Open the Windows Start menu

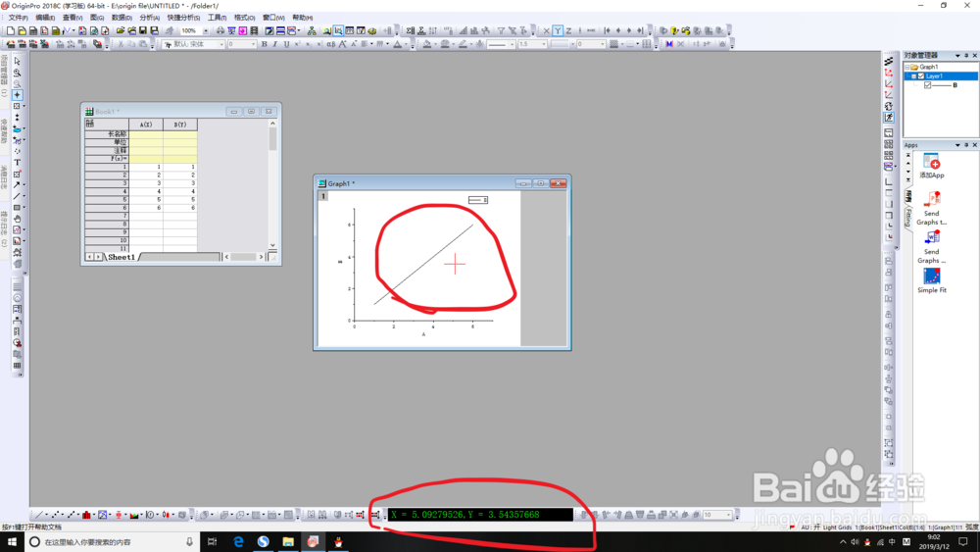pyautogui.click(x=12, y=542)
